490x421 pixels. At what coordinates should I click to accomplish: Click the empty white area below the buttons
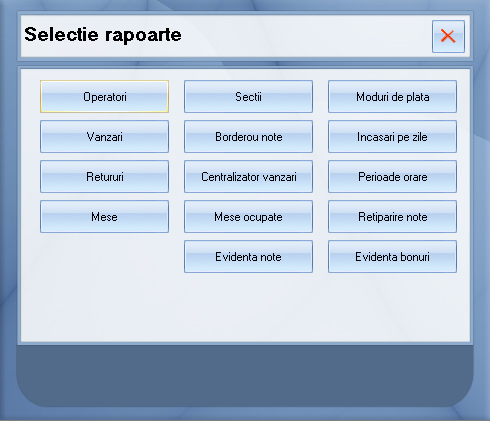pos(245,307)
